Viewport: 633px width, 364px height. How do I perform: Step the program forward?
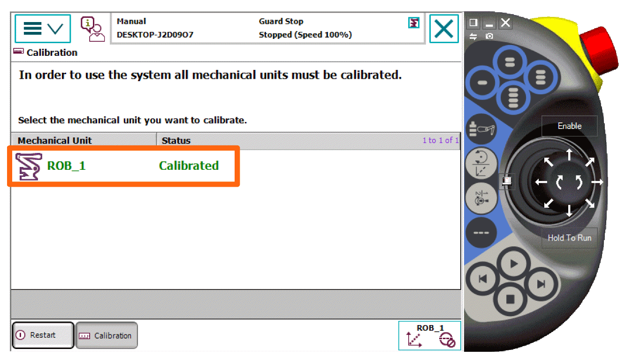[541, 284]
